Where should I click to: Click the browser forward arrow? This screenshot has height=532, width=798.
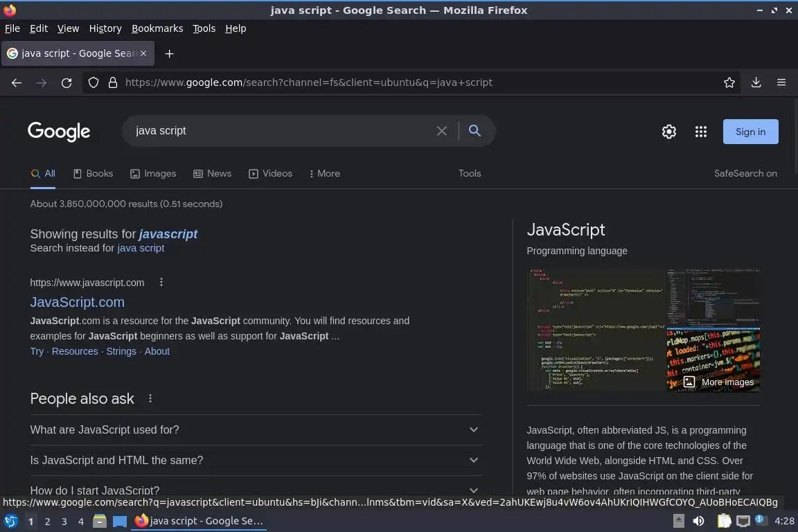(x=42, y=82)
